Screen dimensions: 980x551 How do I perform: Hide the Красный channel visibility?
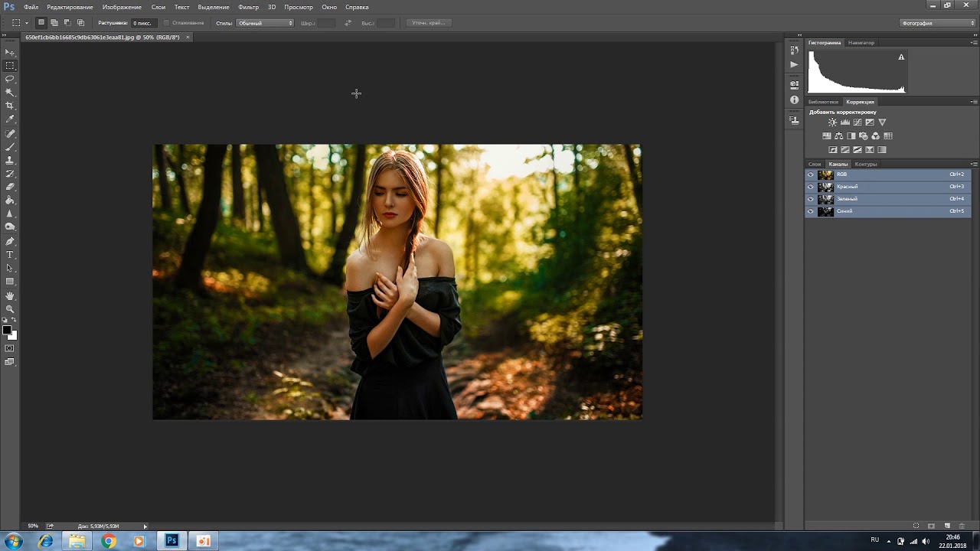click(x=811, y=187)
